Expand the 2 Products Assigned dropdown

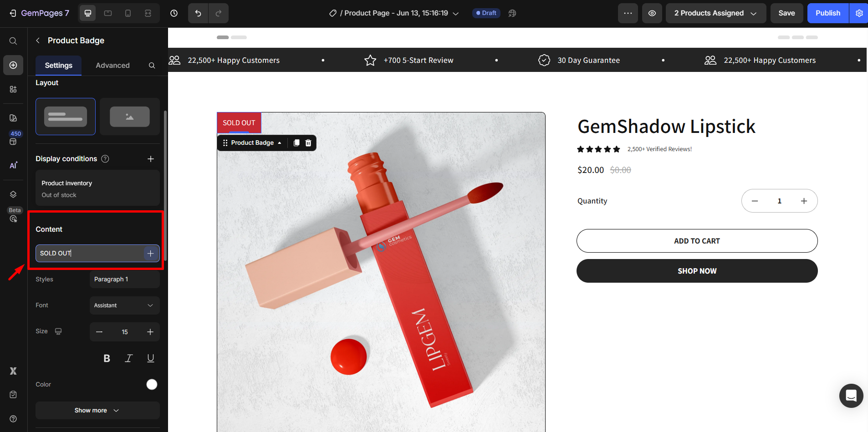715,13
